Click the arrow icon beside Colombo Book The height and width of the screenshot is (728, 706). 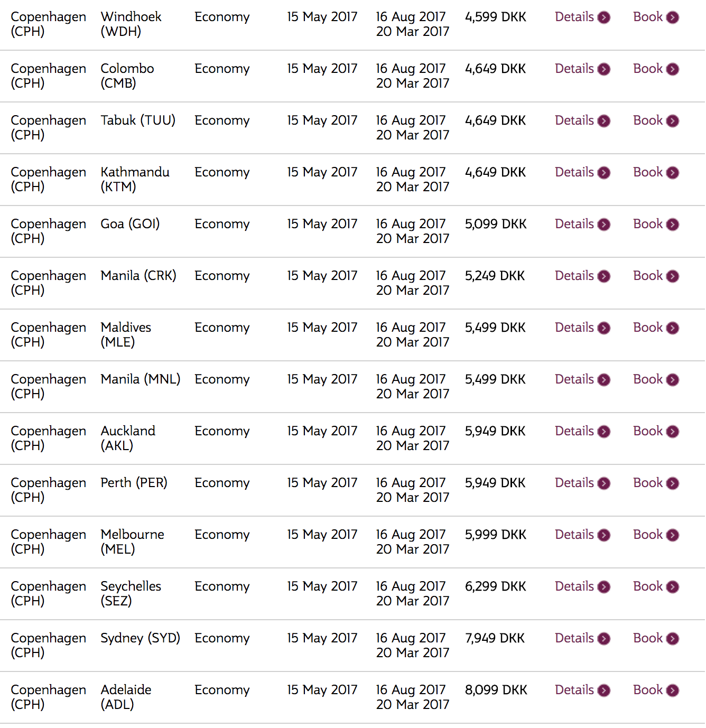(x=673, y=69)
